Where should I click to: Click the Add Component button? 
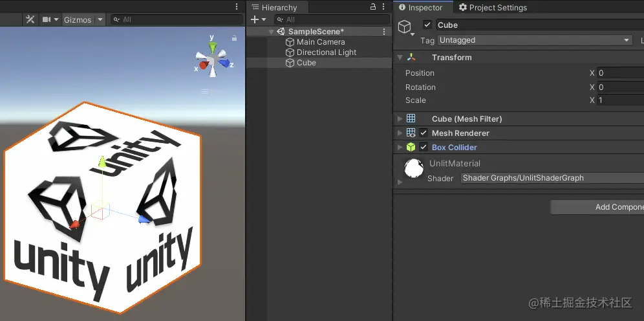tap(597, 207)
